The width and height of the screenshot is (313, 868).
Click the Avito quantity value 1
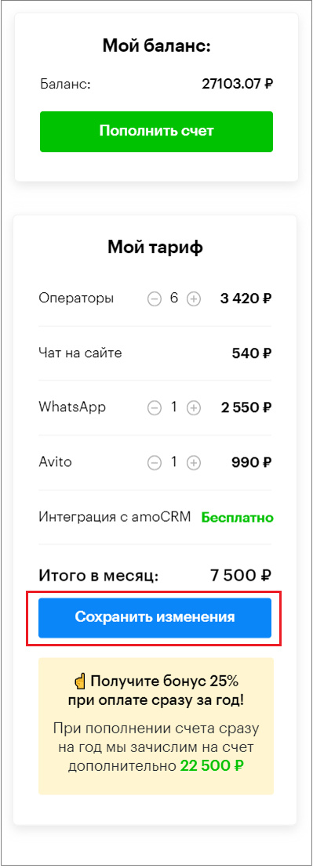(x=173, y=461)
